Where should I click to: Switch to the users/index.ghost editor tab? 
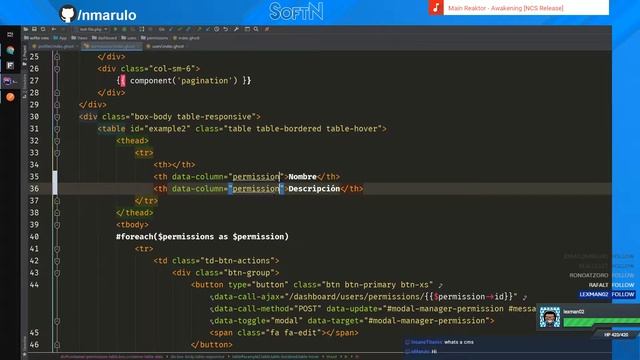pyautogui.click(x=165, y=47)
